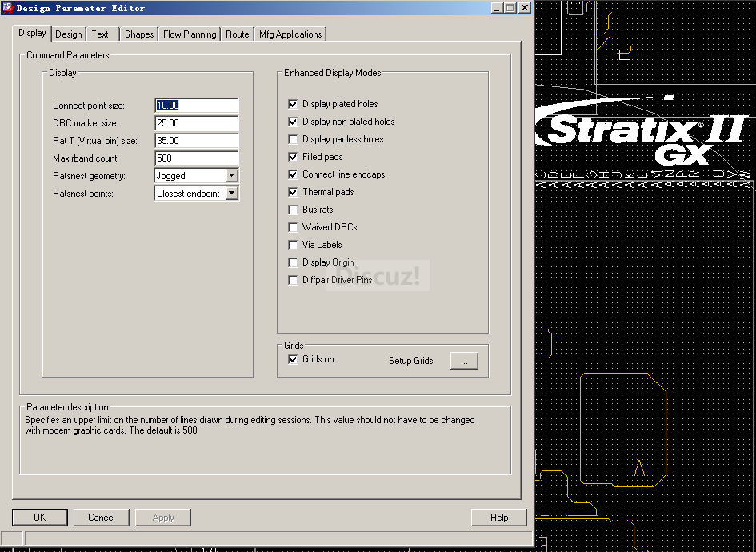Minimize the Design Parameter Editor window
This screenshot has width=756, height=552.
(498, 8)
